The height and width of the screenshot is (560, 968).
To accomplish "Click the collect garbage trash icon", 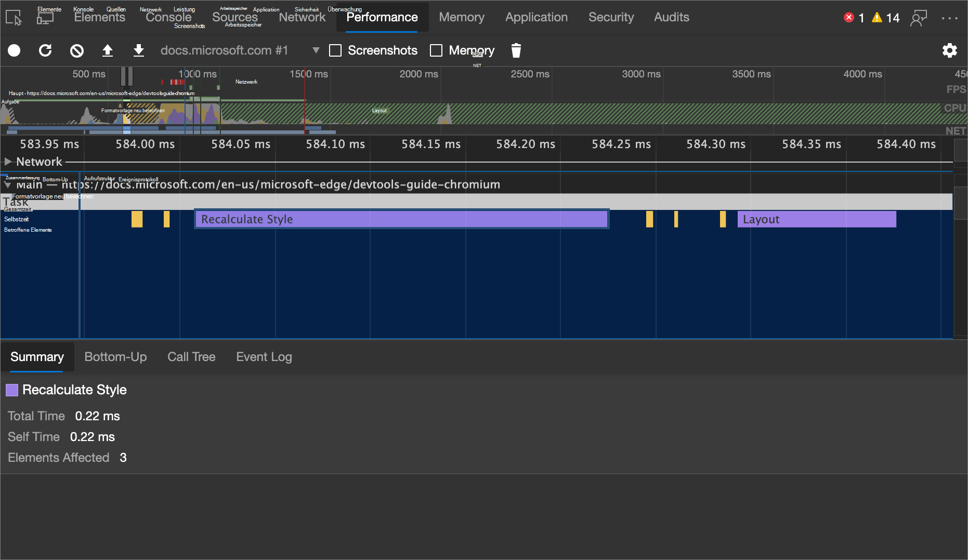I will tap(516, 50).
